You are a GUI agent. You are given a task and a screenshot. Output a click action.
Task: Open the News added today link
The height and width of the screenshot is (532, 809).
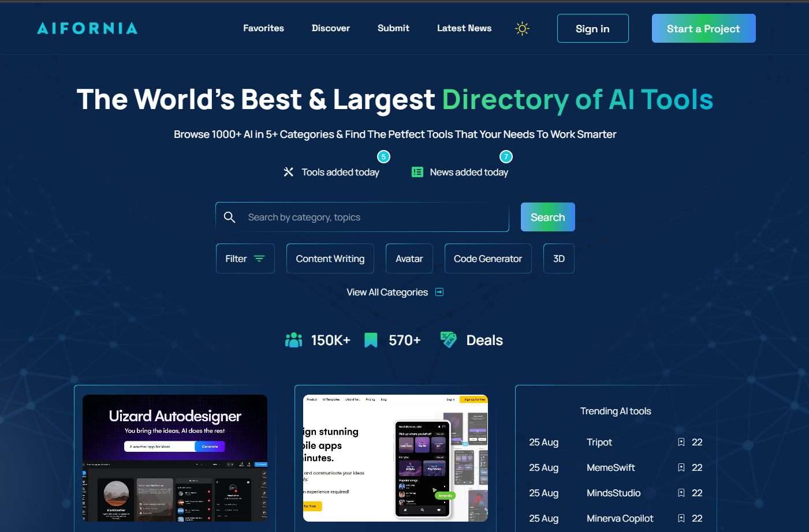point(469,172)
